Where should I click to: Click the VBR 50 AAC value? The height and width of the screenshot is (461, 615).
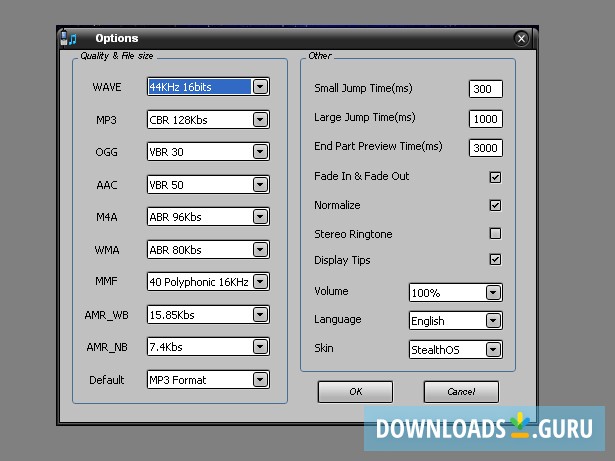(166, 185)
